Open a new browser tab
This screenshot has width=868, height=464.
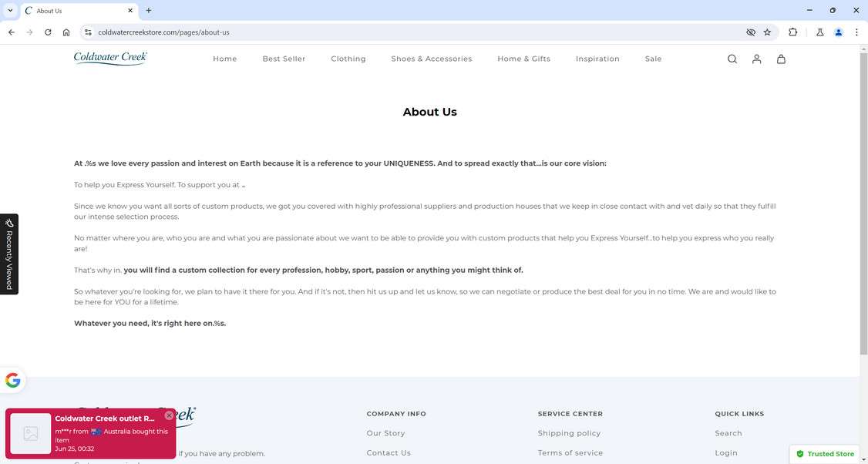pyautogui.click(x=148, y=11)
